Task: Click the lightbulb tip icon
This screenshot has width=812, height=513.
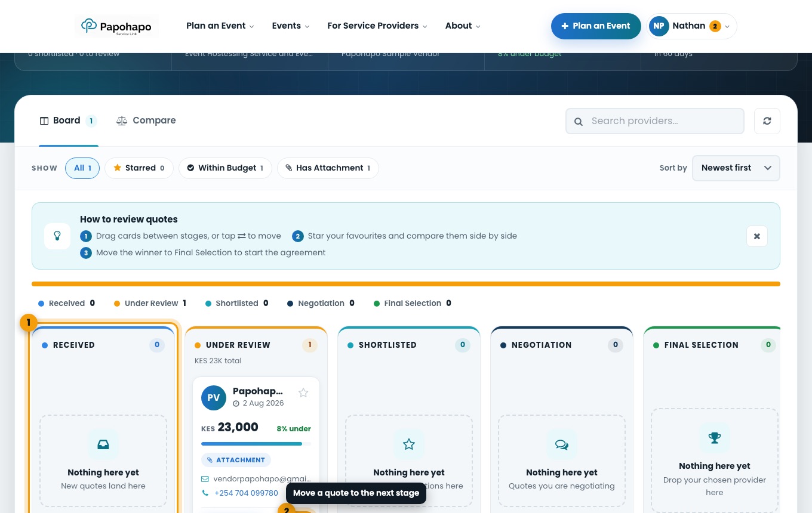Action: [57, 236]
